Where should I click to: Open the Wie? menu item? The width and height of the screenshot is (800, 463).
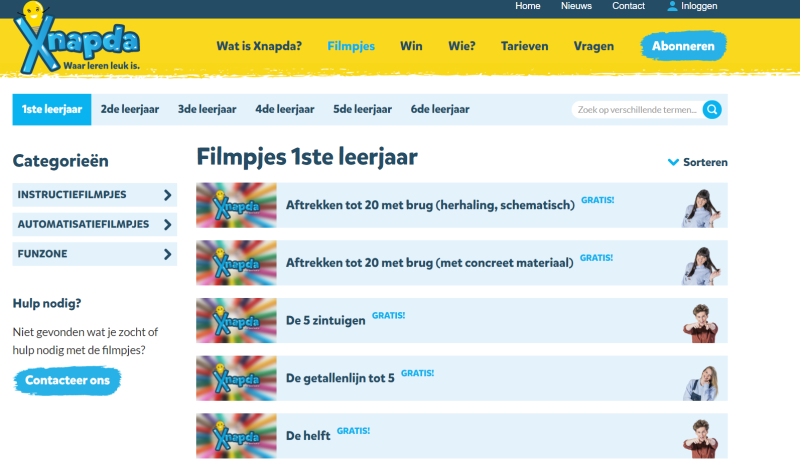click(462, 46)
